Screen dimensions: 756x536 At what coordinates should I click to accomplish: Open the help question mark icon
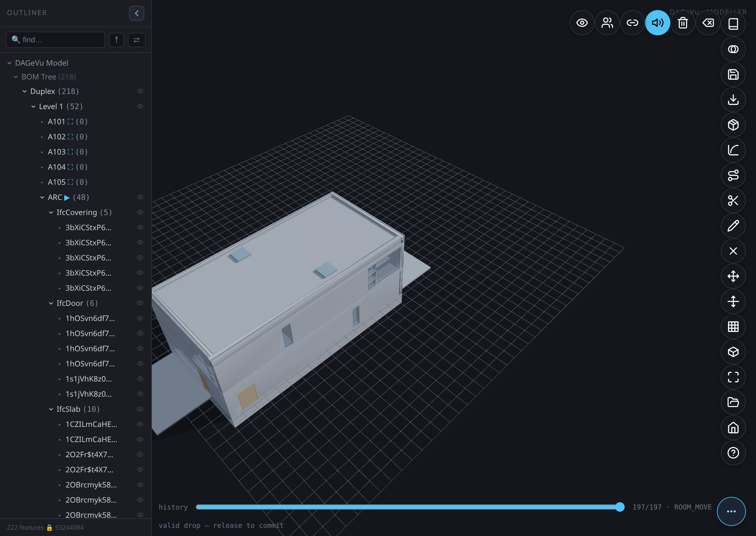[x=733, y=453]
